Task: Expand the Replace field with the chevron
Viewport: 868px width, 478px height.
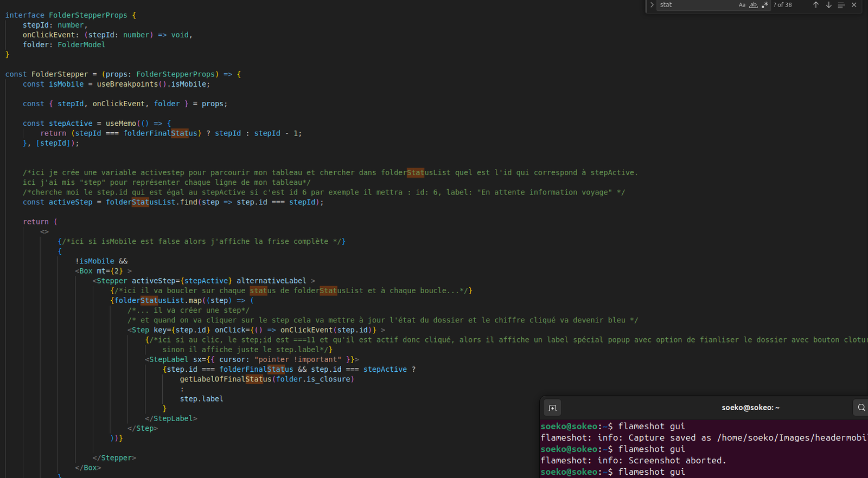Action: pos(652,5)
